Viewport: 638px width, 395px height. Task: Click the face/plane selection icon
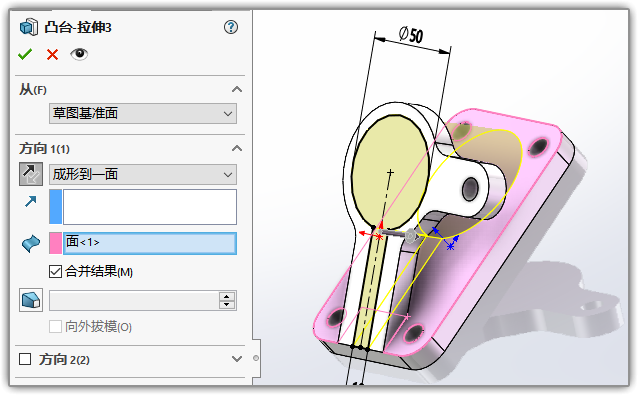pyautogui.click(x=31, y=244)
